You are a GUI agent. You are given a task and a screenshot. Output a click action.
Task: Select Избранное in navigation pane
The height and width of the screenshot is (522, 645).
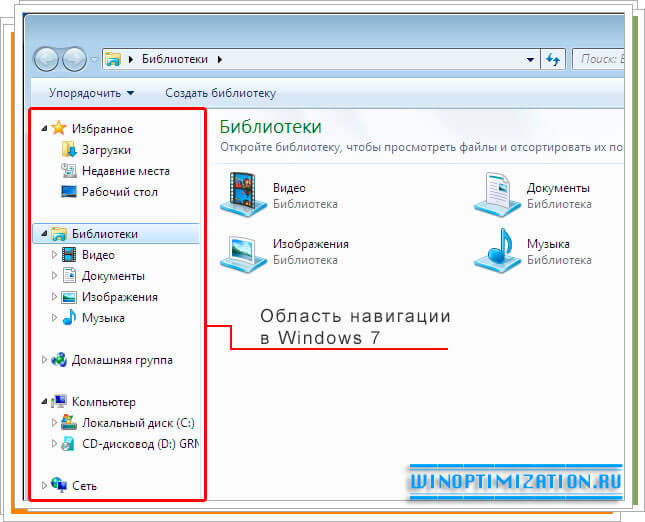[102, 129]
